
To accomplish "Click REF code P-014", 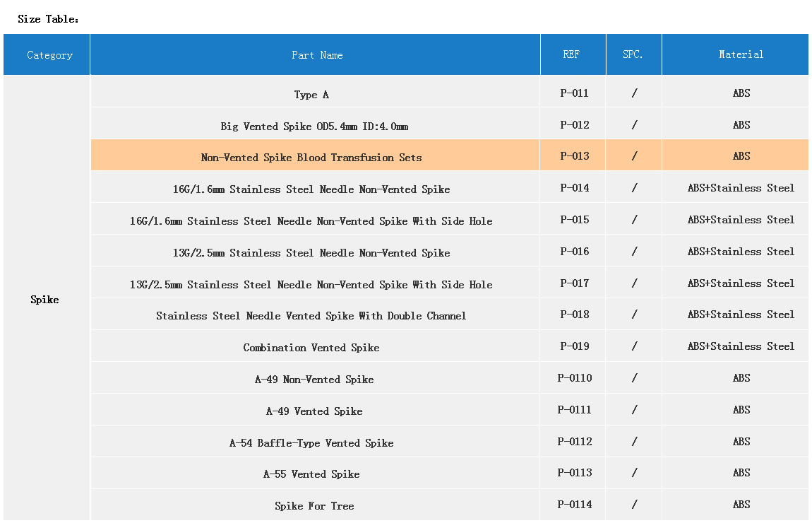I will coord(574,188).
